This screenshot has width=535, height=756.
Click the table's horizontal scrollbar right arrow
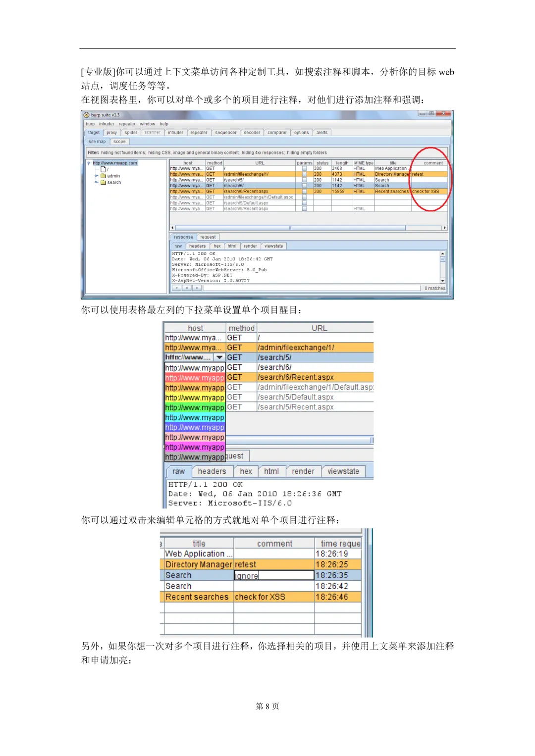[x=444, y=228]
